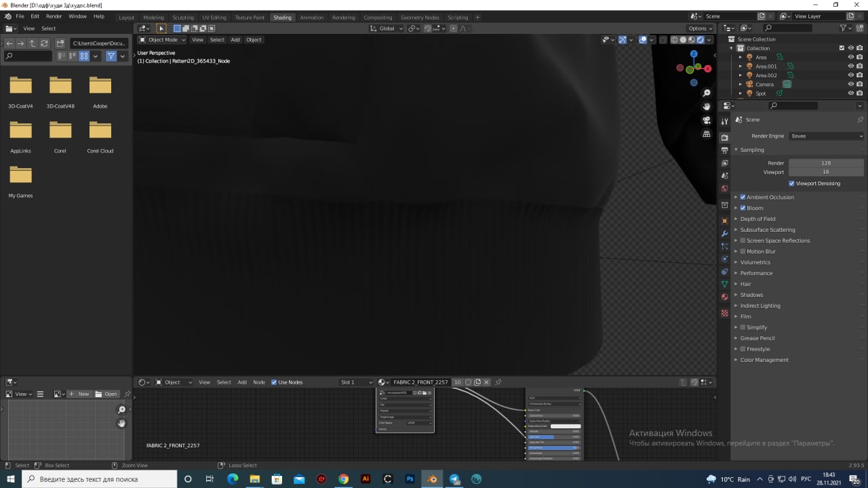Open Material properties tab
The height and width of the screenshot is (488, 868).
coord(724,297)
